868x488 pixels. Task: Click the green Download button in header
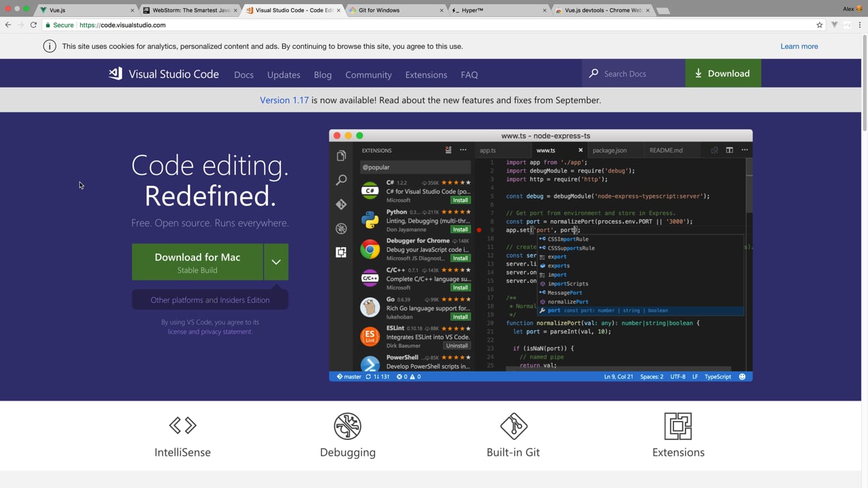[x=723, y=73]
